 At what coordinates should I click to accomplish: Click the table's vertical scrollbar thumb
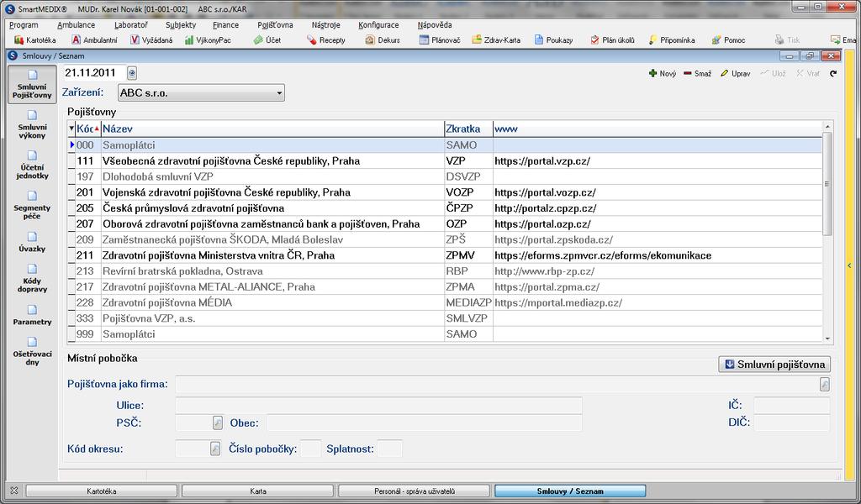tap(827, 184)
